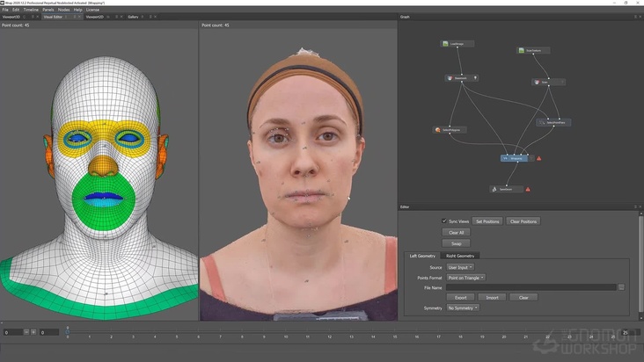The height and width of the screenshot is (362, 644).
Task: Click the minus stepper in timeline
Action: (26, 332)
